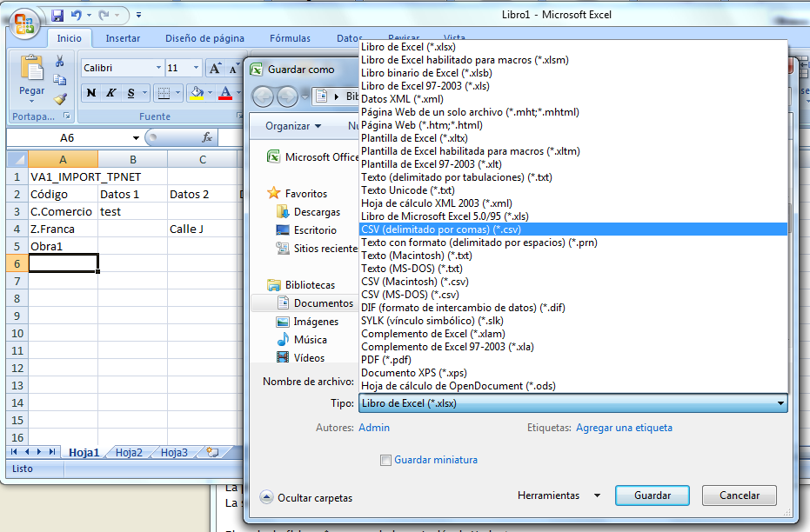
Task: Click the Save floppy disk icon
Action: click(57, 16)
